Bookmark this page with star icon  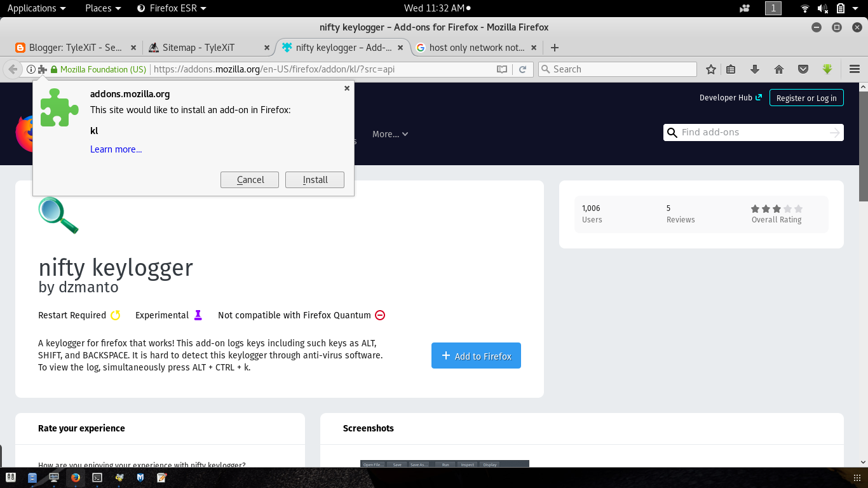tap(711, 69)
